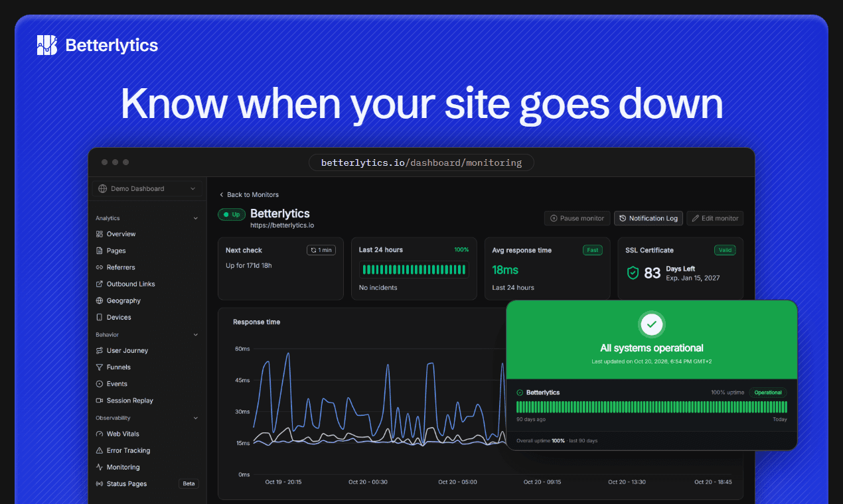Click the Referrers link icon
Screen dimensions: 843x504
(x=100, y=267)
